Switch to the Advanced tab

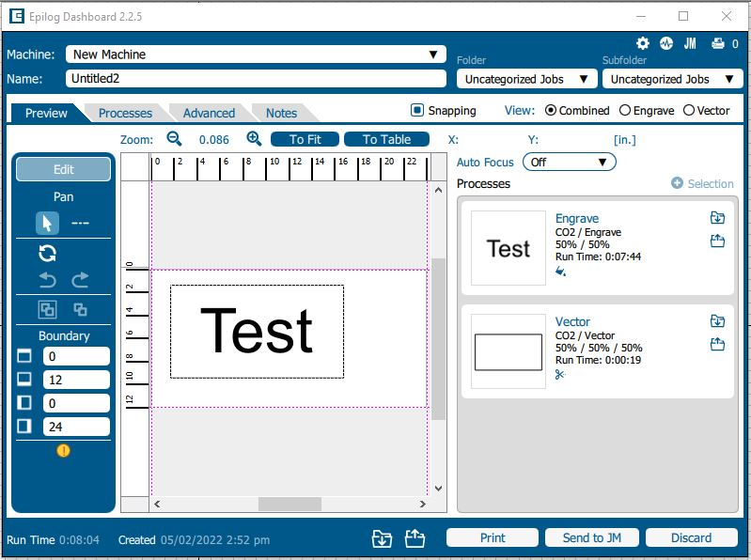point(209,113)
